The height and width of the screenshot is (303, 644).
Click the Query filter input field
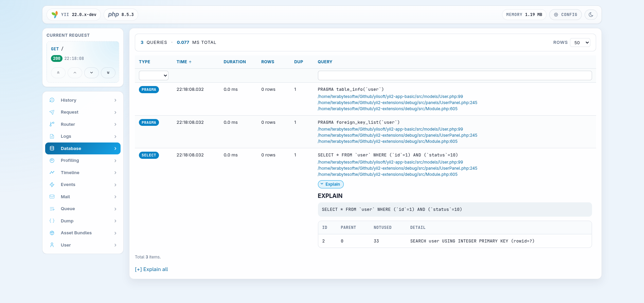[455, 75]
